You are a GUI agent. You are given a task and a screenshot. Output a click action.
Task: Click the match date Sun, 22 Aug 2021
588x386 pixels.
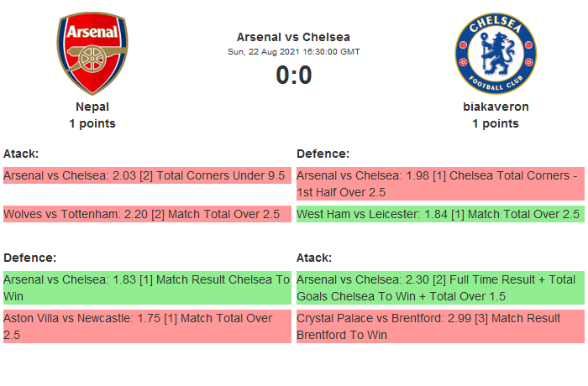click(x=293, y=52)
